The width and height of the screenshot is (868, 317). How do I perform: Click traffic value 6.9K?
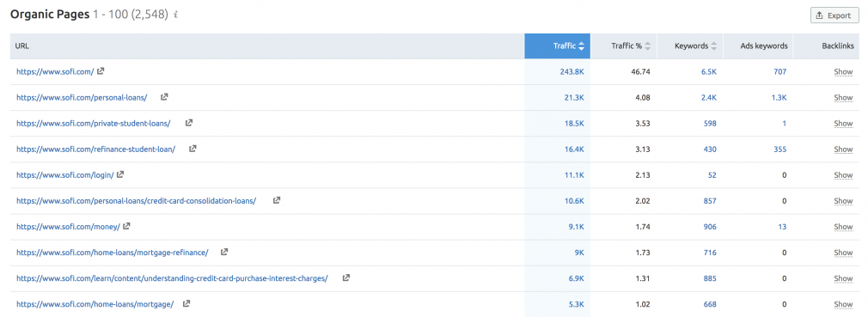(x=577, y=278)
